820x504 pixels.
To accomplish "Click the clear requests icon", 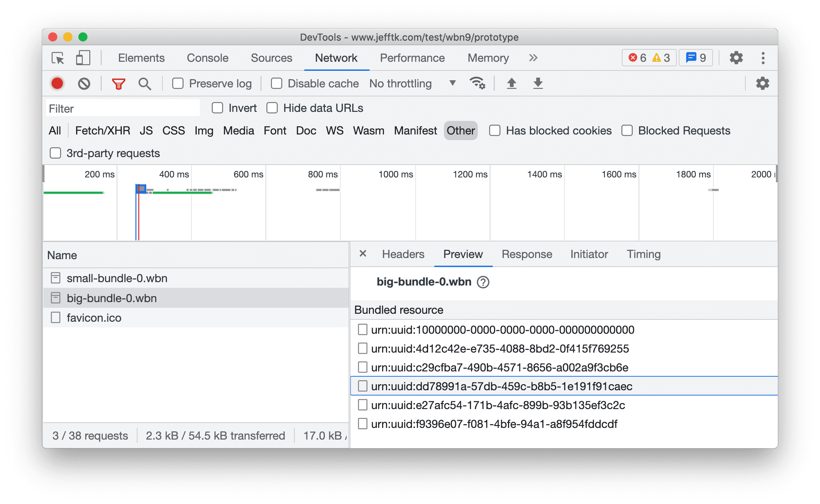I will (x=84, y=83).
